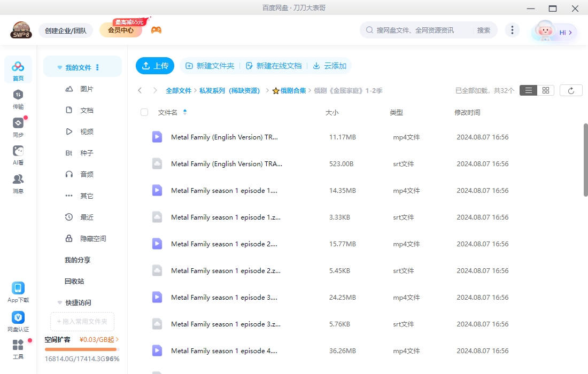Sort by the 类型 column header
Viewport: 588px width, 374px height.
tap(397, 112)
